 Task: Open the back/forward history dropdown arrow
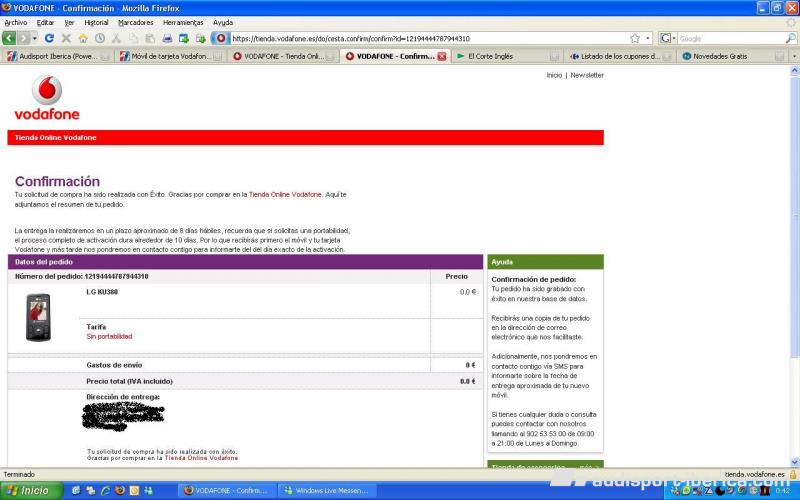coord(35,38)
